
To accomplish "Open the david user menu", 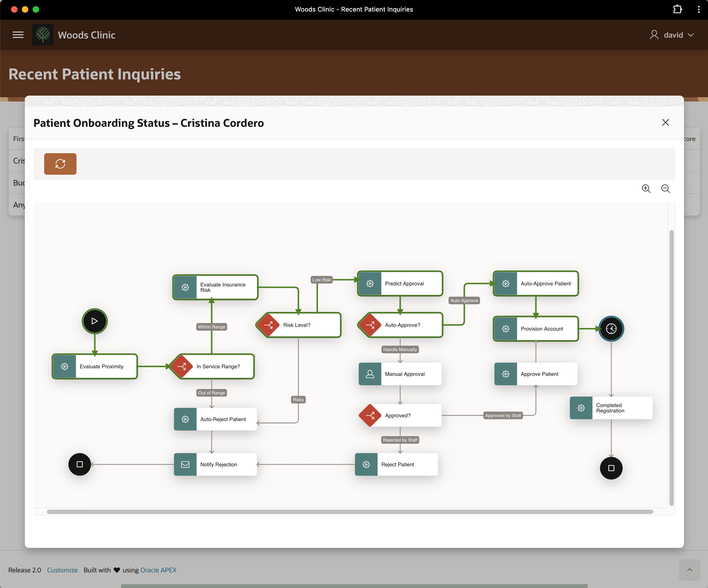I will pos(672,35).
